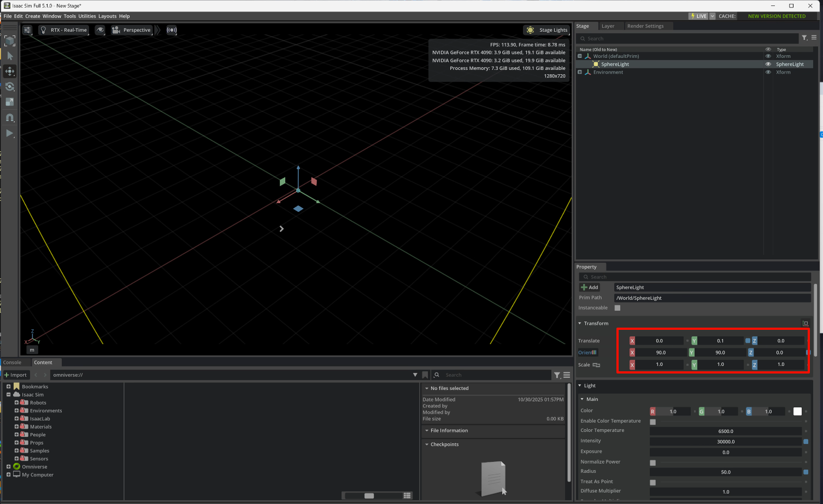Open the Content browser options hamburger menu
Viewport: 823px width, 504px height.
point(567,375)
